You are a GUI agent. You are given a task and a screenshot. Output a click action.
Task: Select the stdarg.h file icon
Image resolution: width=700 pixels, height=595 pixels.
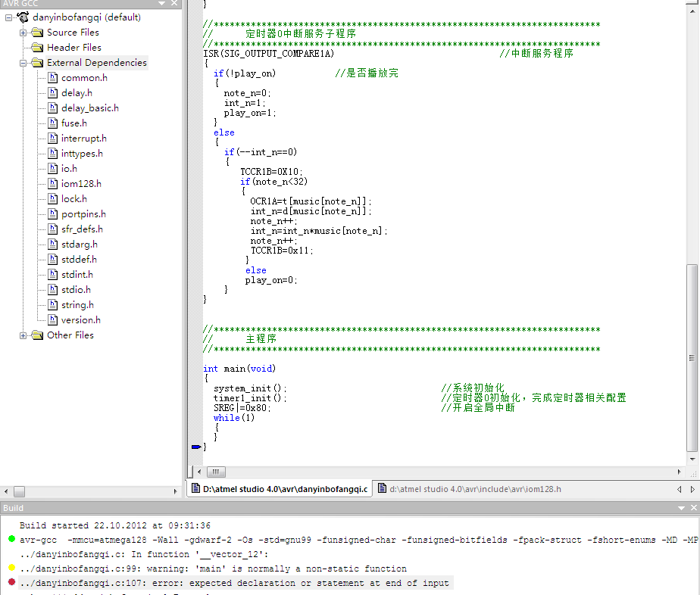[x=53, y=245]
